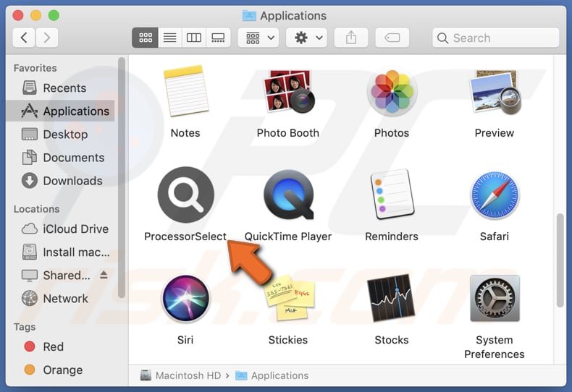Click the Reminders name label
Screen dimensions: 572x392
pyautogui.click(x=392, y=237)
